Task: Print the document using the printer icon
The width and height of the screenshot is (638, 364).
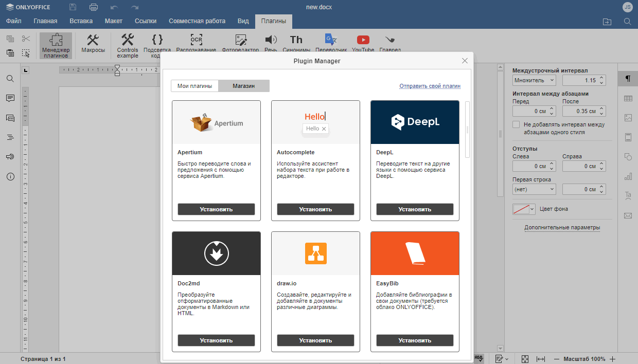Action: click(93, 7)
